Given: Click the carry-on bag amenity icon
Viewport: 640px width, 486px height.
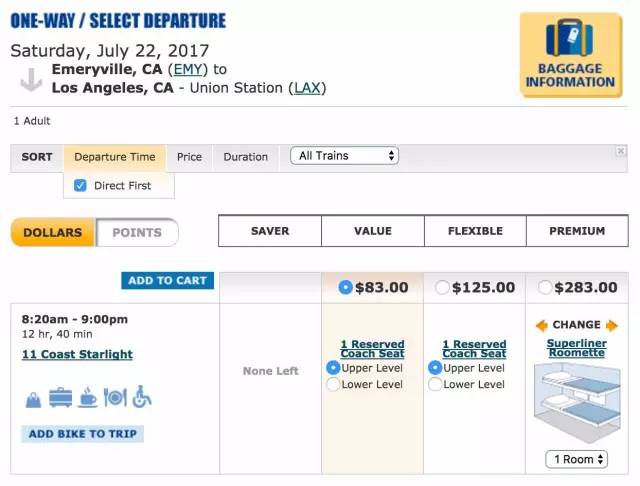Looking at the screenshot, I should (x=33, y=399).
